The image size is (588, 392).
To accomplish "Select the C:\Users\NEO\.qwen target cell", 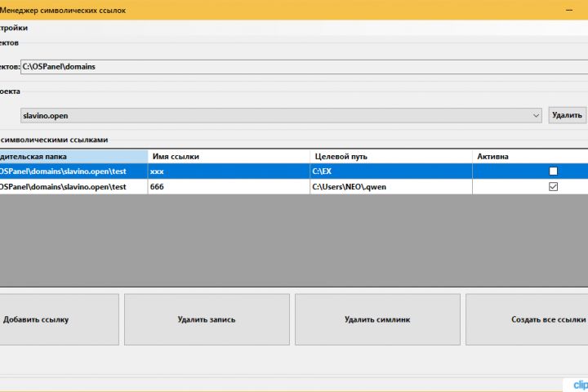I will click(x=391, y=186).
